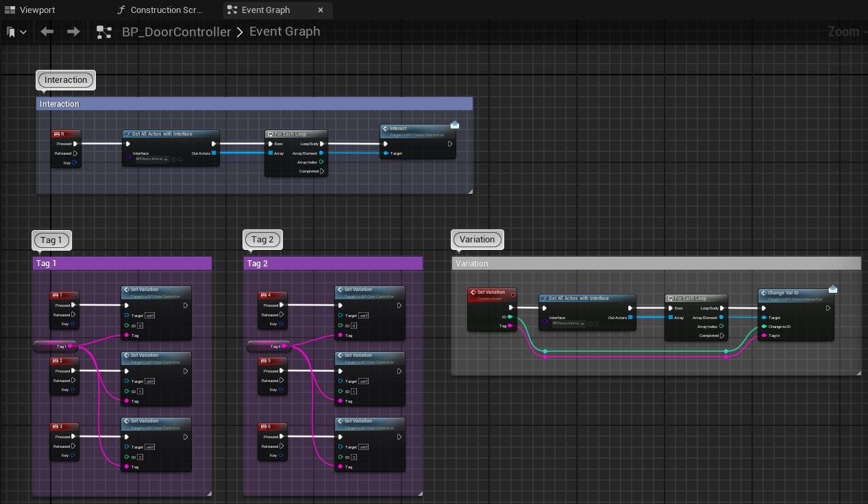Viewport: 868px width, 504px height.
Task: Click the blueprint icon beside BP_DoorController breadcrumb
Action: tap(104, 32)
